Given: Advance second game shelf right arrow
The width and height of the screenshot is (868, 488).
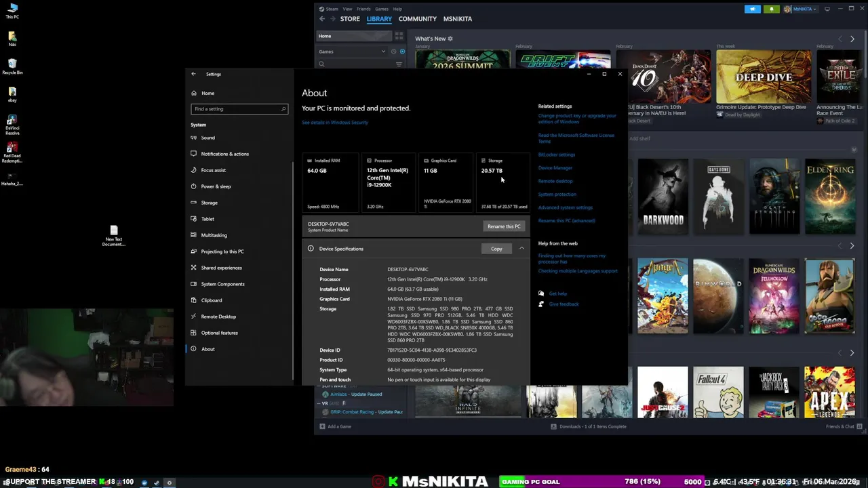Looking at the screenshot, I should pos(852,353).
